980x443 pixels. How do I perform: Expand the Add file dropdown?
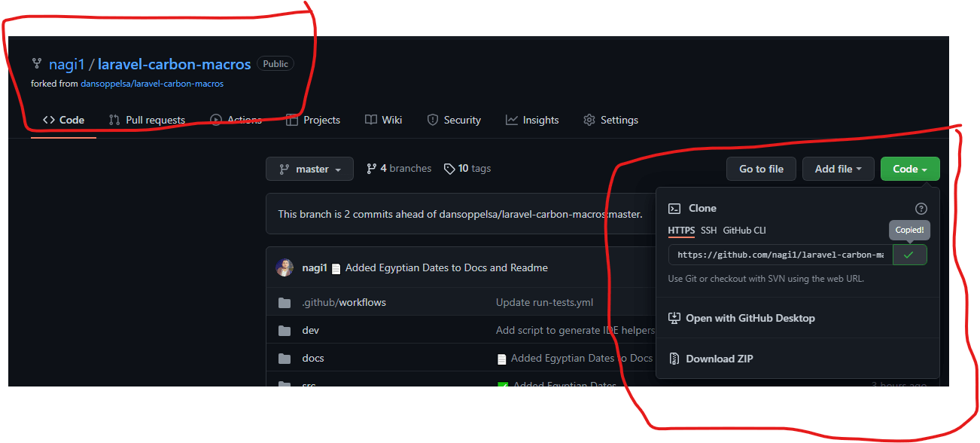pos(838,168)
